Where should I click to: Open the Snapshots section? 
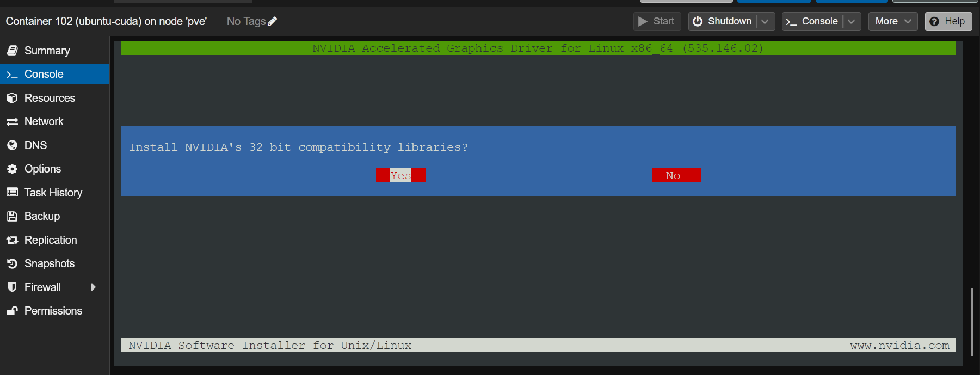54,263
